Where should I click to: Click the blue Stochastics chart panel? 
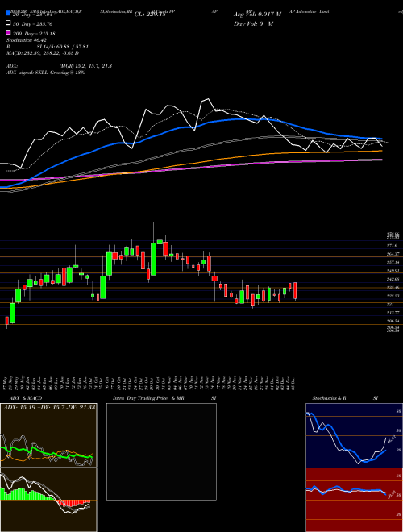[354, 435]
